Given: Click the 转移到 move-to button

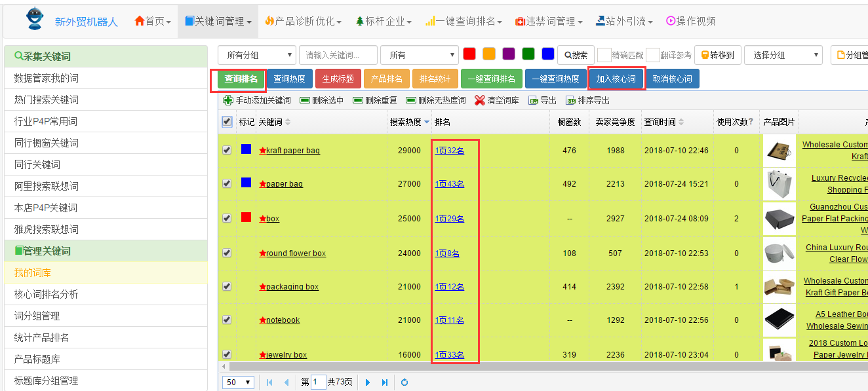Looking at the screenshot, I should tap(718, 55).
